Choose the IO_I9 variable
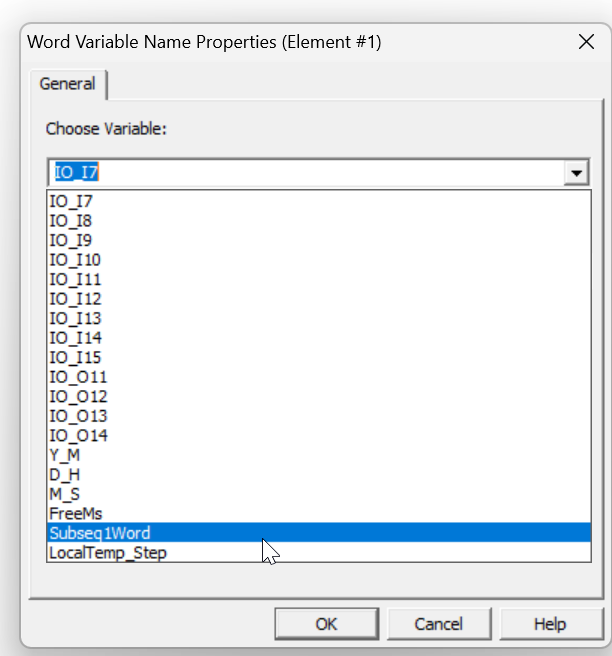This screenshot has width=612, height=656. pos(319,240)
